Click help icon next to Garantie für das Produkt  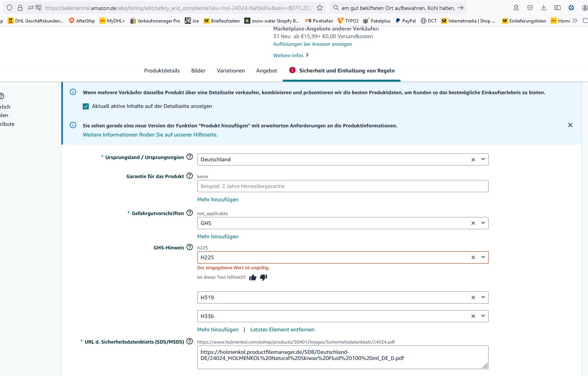coord(189,176)
